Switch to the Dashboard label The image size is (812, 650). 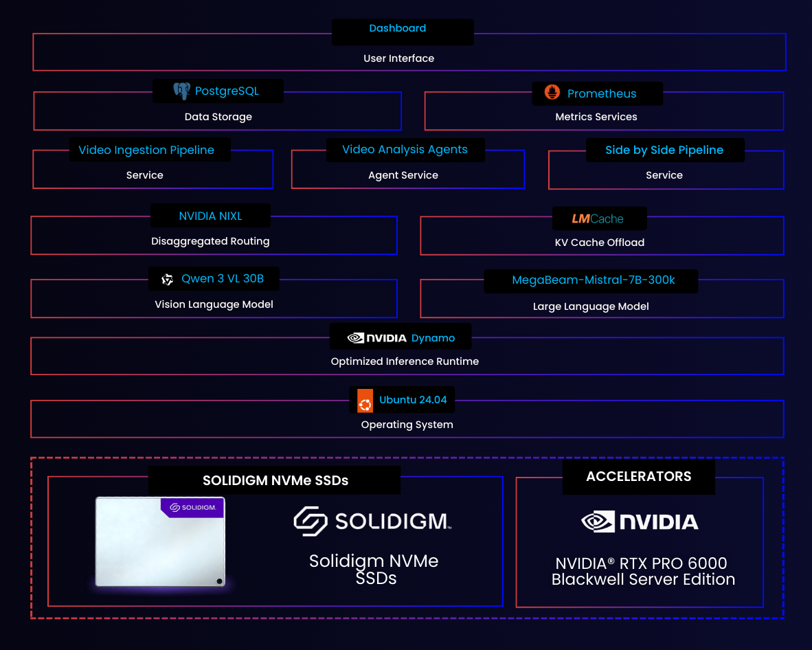click(x=398, y=28)
